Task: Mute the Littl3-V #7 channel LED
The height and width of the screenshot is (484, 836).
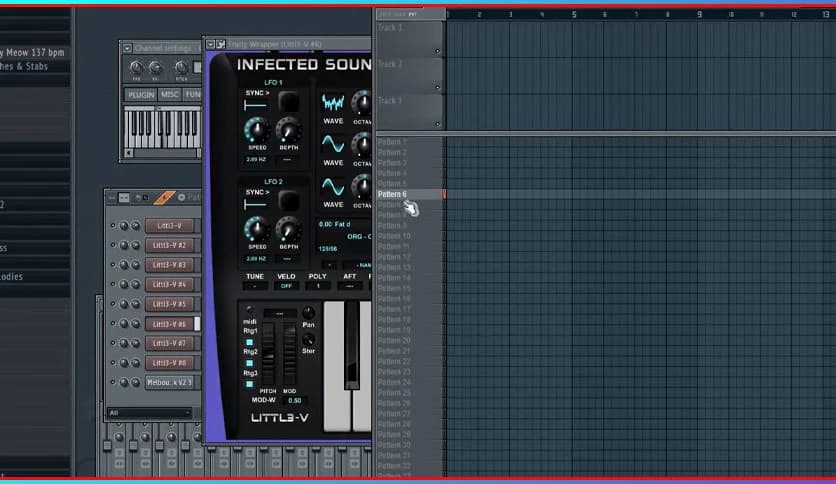Action: [112, 343]
